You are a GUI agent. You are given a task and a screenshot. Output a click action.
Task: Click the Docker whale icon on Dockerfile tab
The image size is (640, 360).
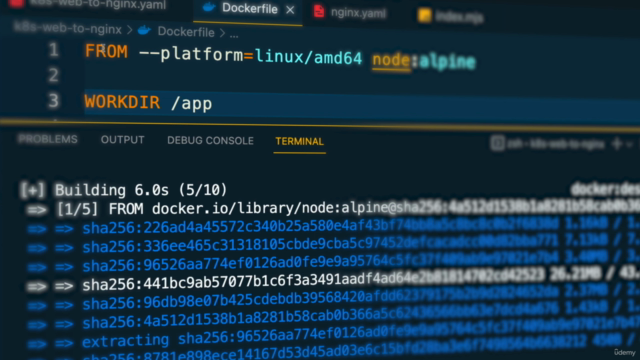tap(209, 7)
